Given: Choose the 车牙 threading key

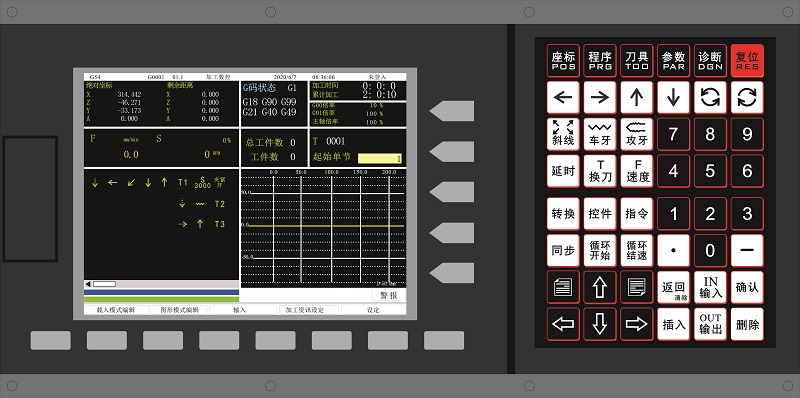Looking at the screenshot, I should click(x=599, y=134).
